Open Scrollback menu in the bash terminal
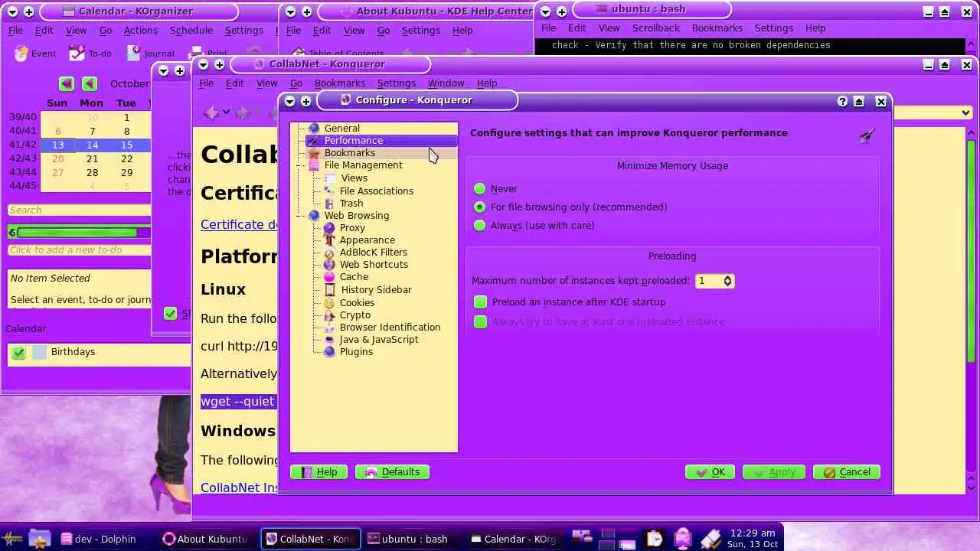 [655, 28]
